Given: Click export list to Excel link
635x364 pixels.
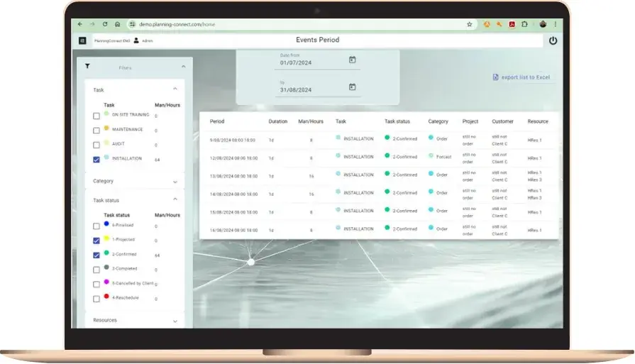Looking at the screenshot, I should (525, 77).
